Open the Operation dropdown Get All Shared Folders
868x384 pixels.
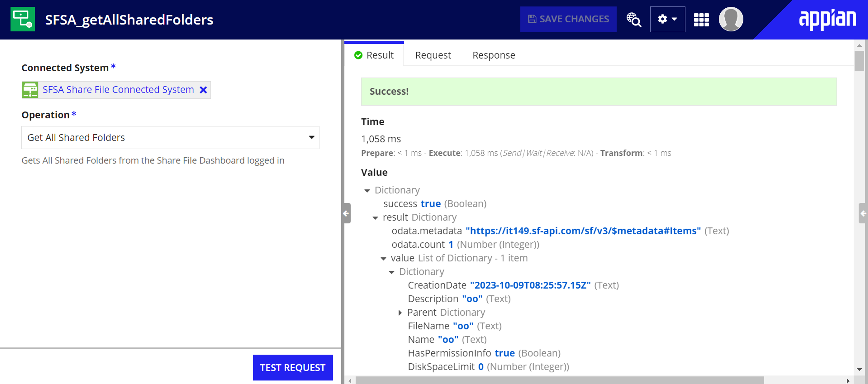click(170, 137)
